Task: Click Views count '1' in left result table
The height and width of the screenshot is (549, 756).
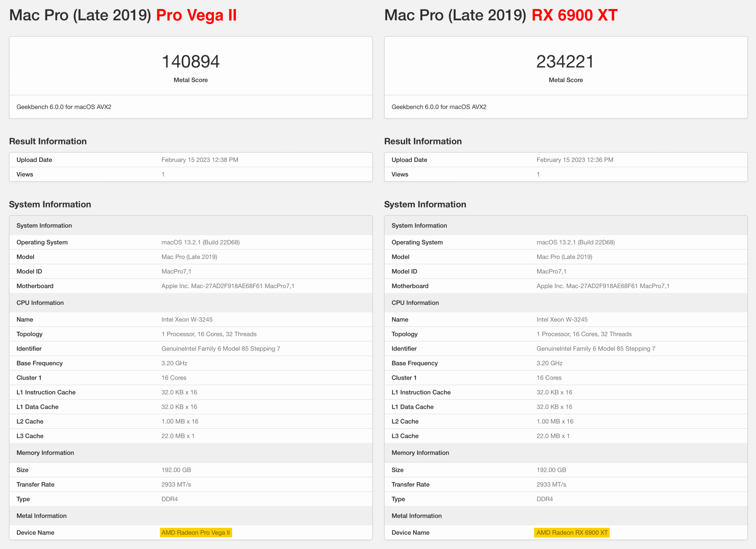Action: [163, 175]
